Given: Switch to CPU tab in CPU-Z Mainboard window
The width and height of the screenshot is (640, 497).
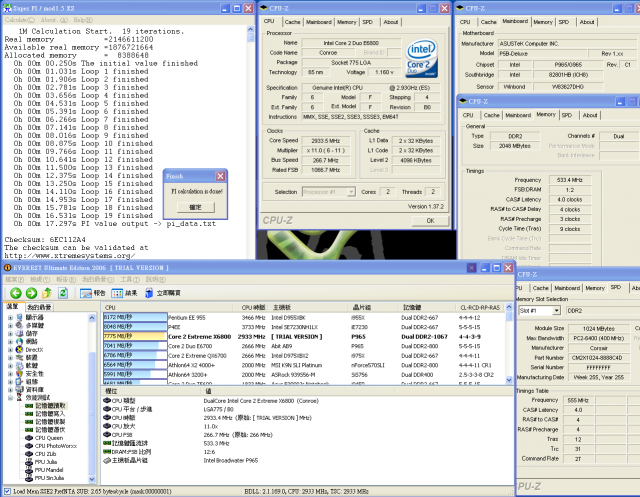Looking at the screenshot, I should [465, 22].
